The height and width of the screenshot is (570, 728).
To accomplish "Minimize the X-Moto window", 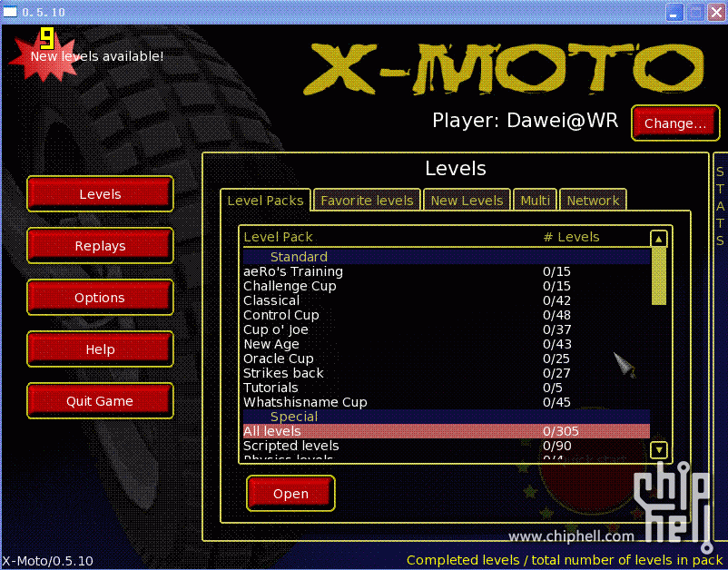I will point(674,12).
